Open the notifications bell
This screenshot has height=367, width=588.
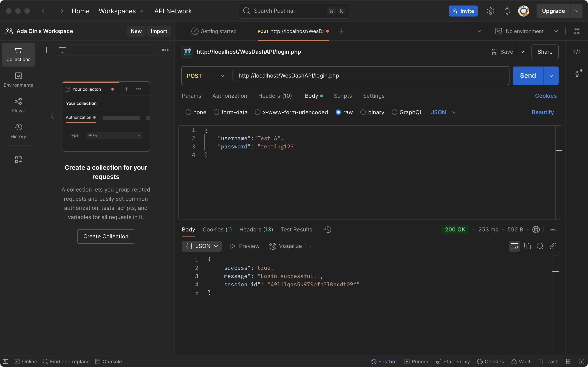507,11
